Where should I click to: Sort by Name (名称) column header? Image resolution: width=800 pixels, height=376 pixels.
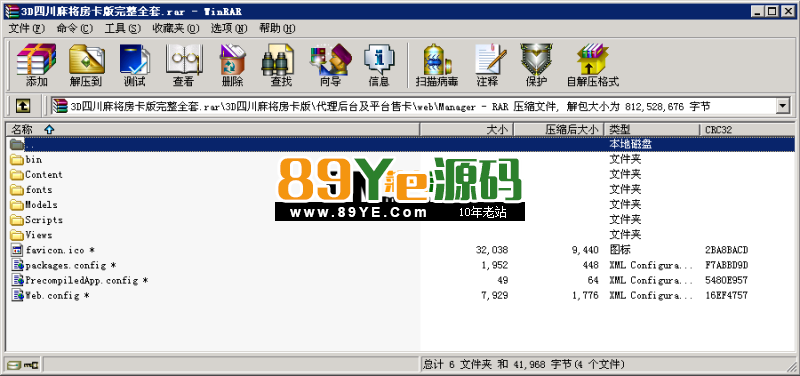(x=213, y=130)
